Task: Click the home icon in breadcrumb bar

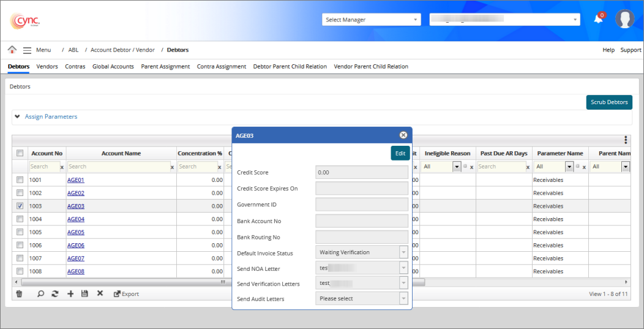Action: (12, 50)
